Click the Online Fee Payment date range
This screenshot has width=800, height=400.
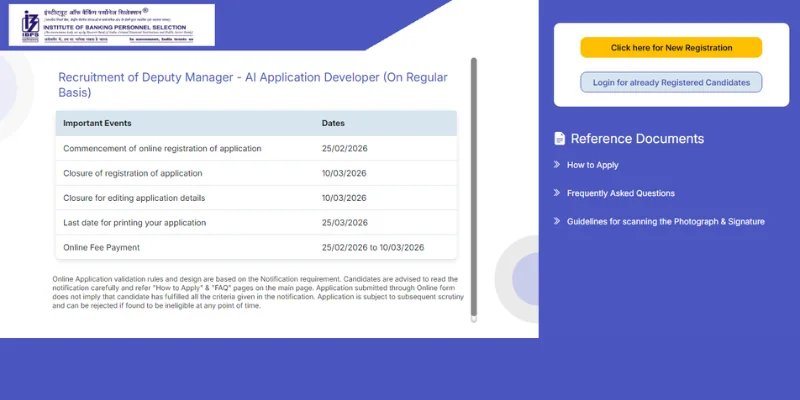pos(373,247)
